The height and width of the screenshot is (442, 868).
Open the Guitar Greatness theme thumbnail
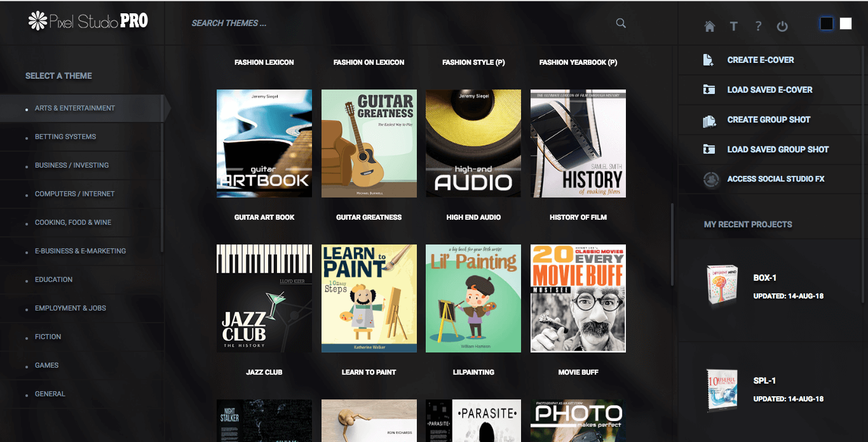coord(369,144)
